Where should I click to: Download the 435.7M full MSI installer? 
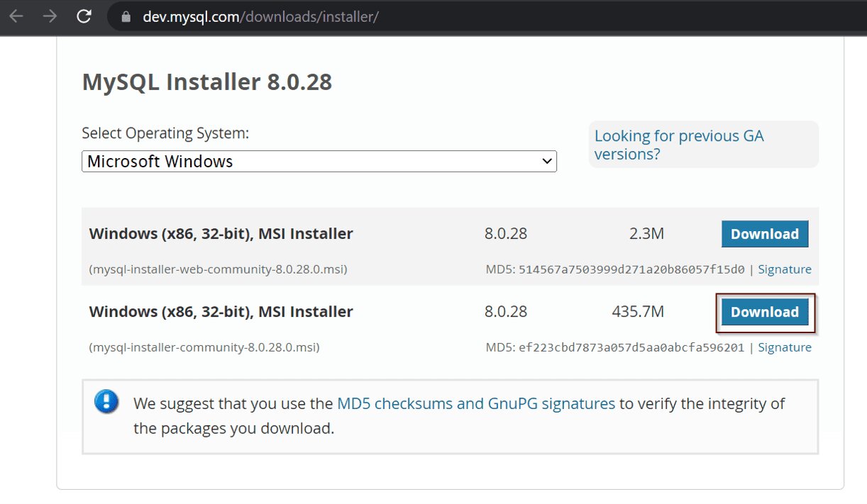(x=764, y=312)
